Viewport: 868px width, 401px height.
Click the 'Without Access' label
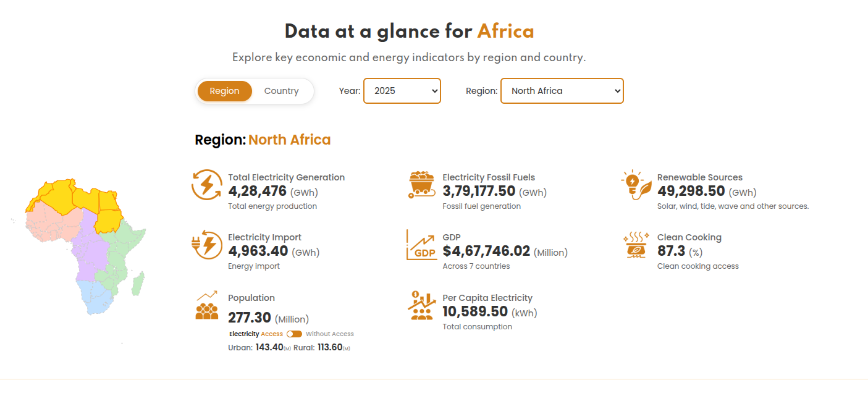pos(330,334)
